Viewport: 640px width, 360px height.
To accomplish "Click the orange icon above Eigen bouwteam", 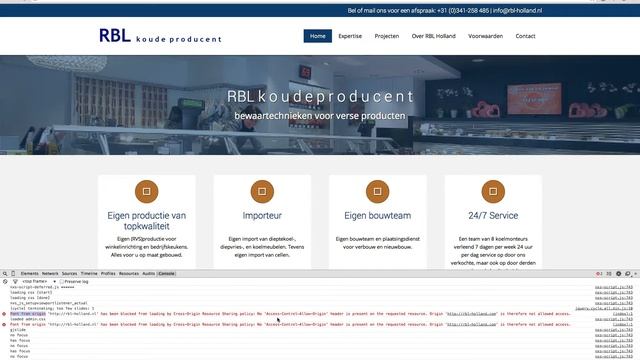I will 378,191.
